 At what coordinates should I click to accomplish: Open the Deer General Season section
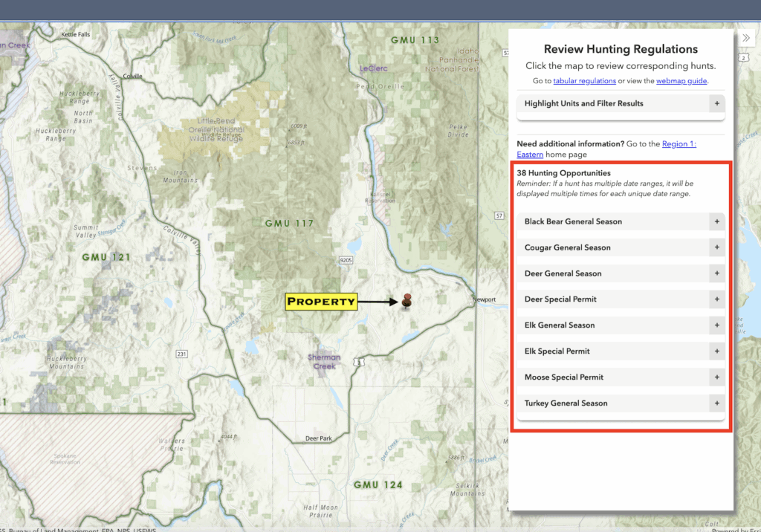[563, 273]
